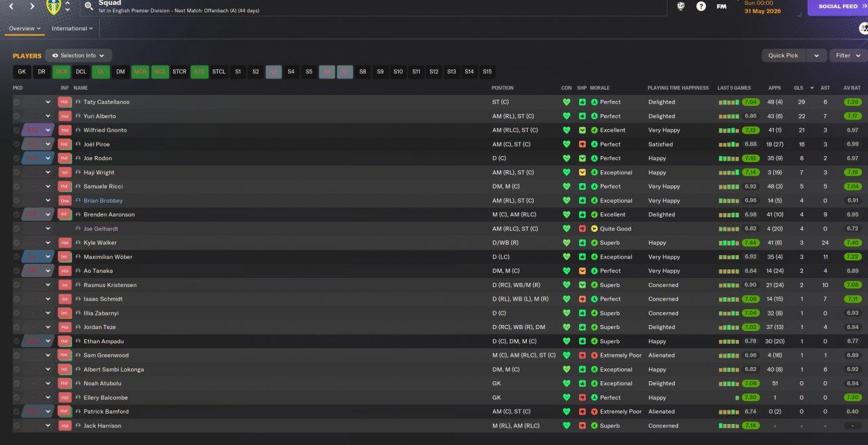Click the date 31 May 2026
The width and height of the screenshot is (868, 445).
tap(762, 11)
